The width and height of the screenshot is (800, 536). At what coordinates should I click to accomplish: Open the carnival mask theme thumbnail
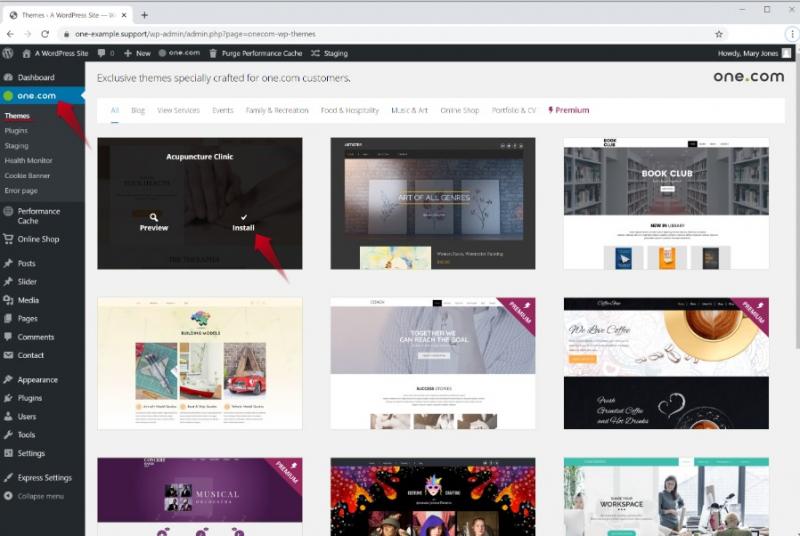(433, 496)
